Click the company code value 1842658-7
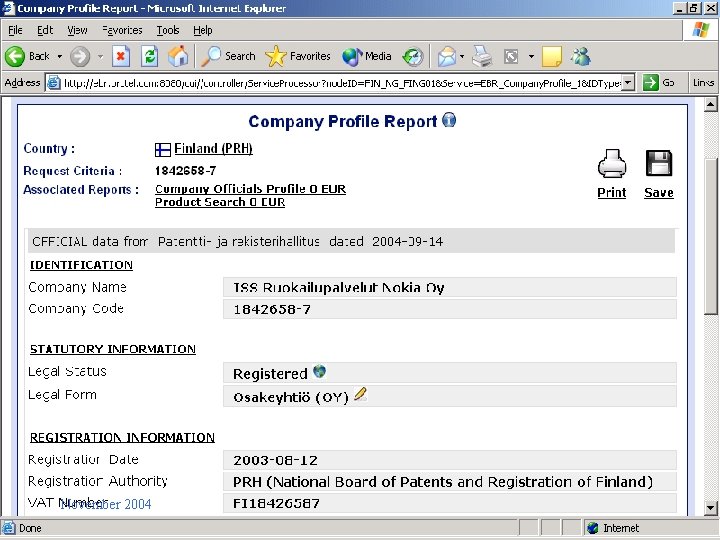The image size is (720, 540). click(x=272, y=309)
